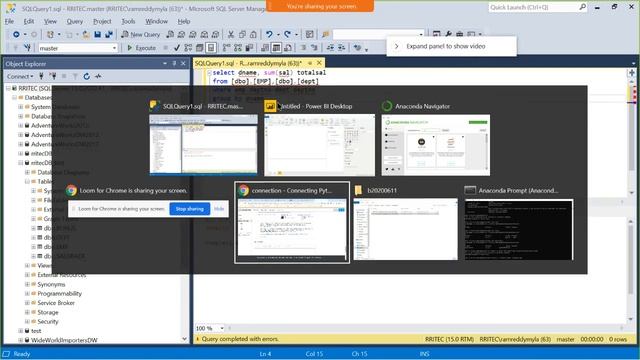Click the Refresh icon in Object Explorer

[x=87, y=76]
